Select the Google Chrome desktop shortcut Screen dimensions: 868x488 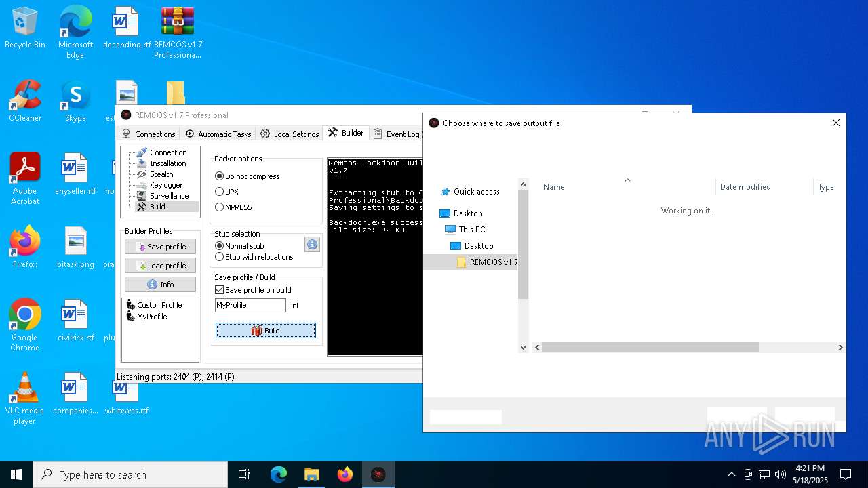coord(25,325)
